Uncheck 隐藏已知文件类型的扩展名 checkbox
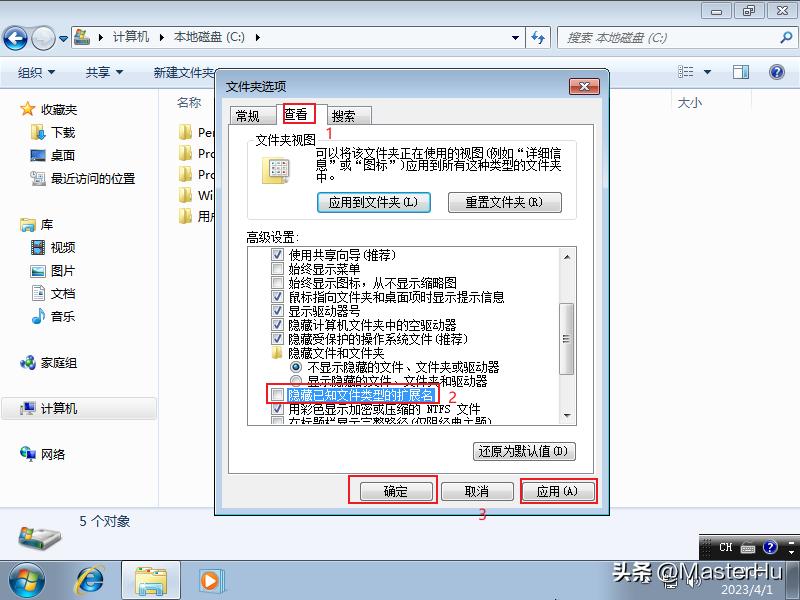 [x=277, y=394]
